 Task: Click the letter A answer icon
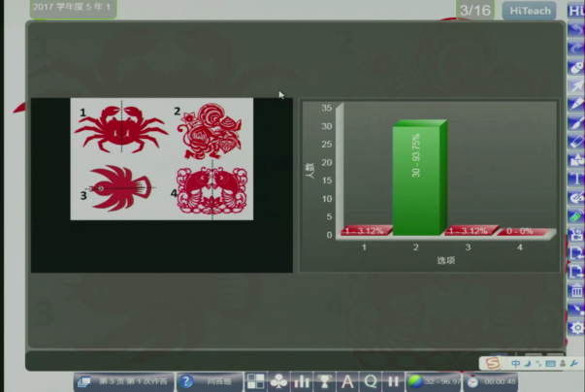coord(347,381)
